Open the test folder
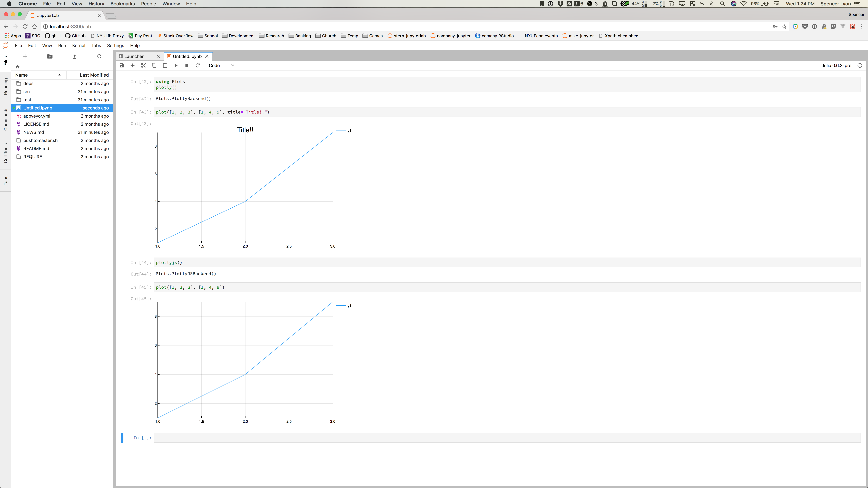The height and width of the screenshot is (488, 868). click(62, 100)
